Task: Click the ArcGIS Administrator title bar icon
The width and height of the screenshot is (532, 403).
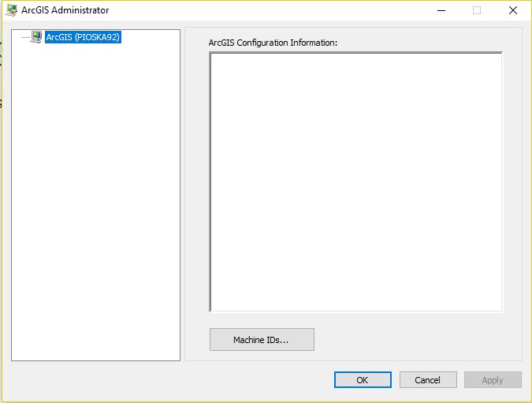Action: [12, 10]
